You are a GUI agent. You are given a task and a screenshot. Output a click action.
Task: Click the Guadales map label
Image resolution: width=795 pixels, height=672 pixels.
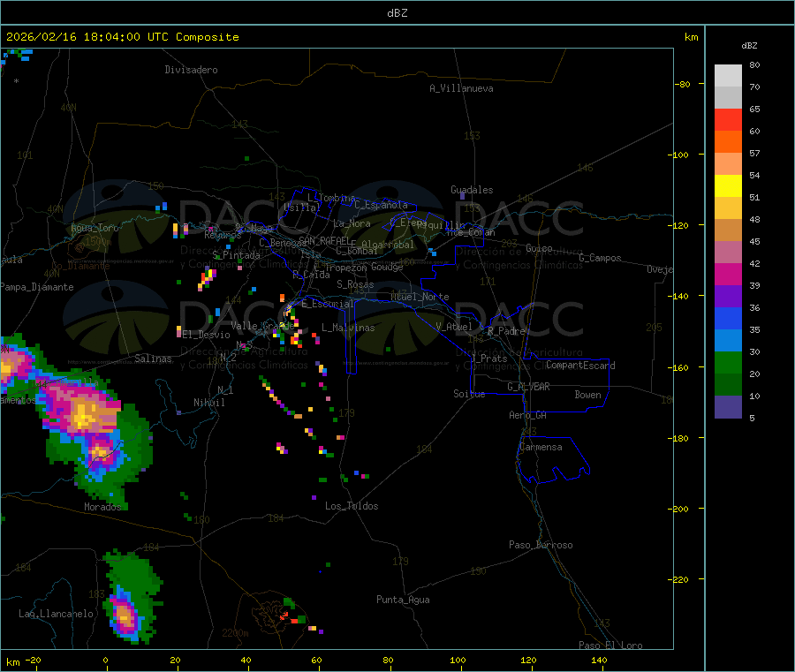click(x=472, y=190)
